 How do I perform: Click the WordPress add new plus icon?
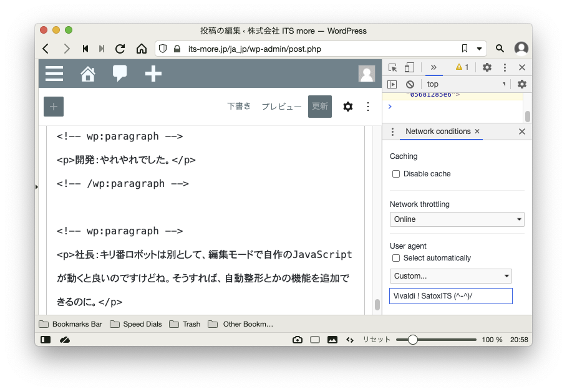[x=153, y=74]
